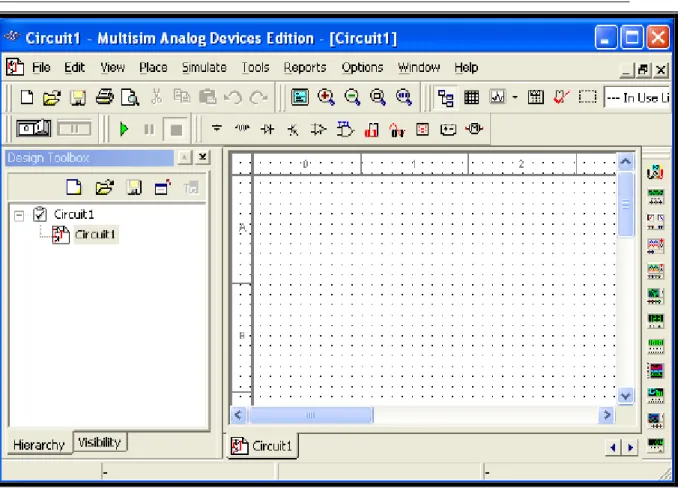Toggle full screen view icon
The width and height of the screenshot is (678, 488).
pos(300,97)
